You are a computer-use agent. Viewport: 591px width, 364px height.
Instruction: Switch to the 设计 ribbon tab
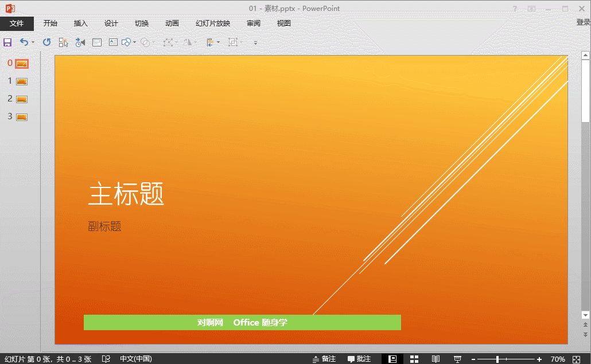(111, 24)
